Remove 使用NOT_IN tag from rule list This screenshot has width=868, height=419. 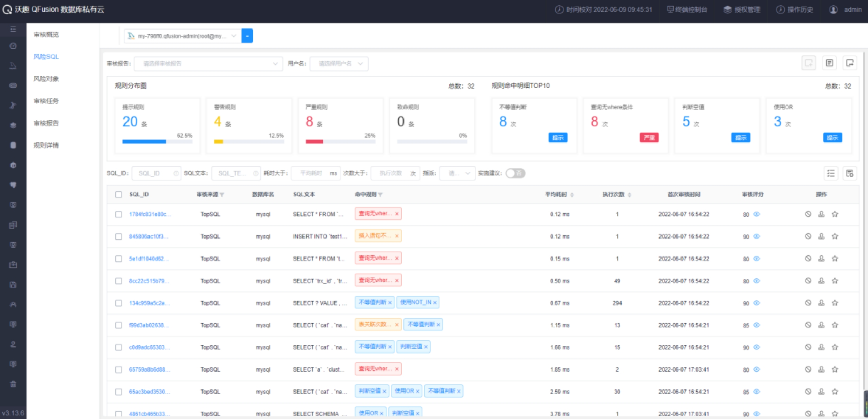click(x=435, y=303)
